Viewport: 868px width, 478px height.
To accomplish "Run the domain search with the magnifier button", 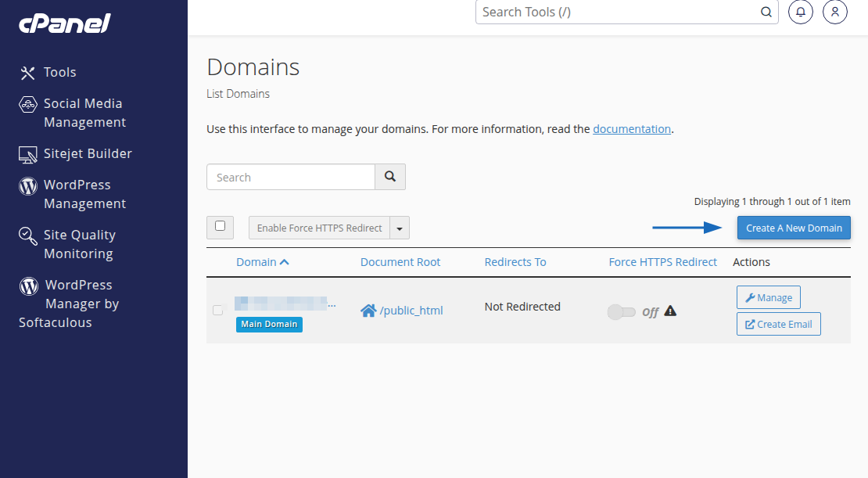I will tap(389, 177).
